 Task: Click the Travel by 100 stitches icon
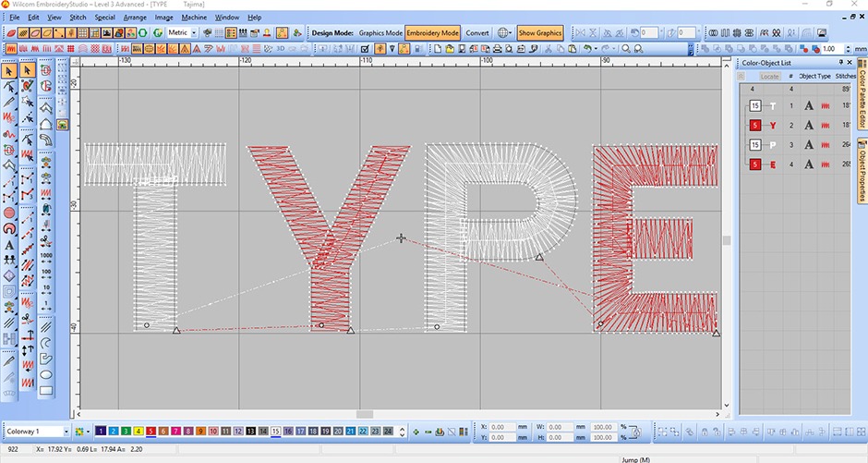point(46,273)
